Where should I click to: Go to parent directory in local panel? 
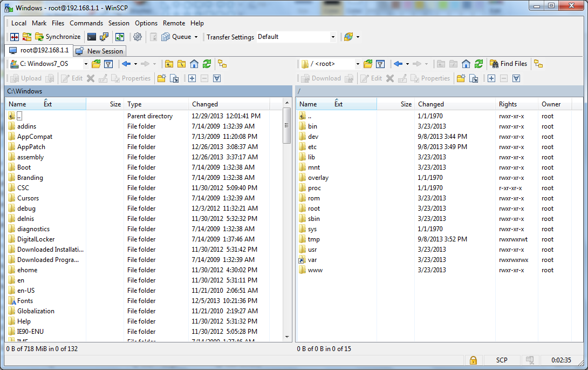[x=169, y=64]
